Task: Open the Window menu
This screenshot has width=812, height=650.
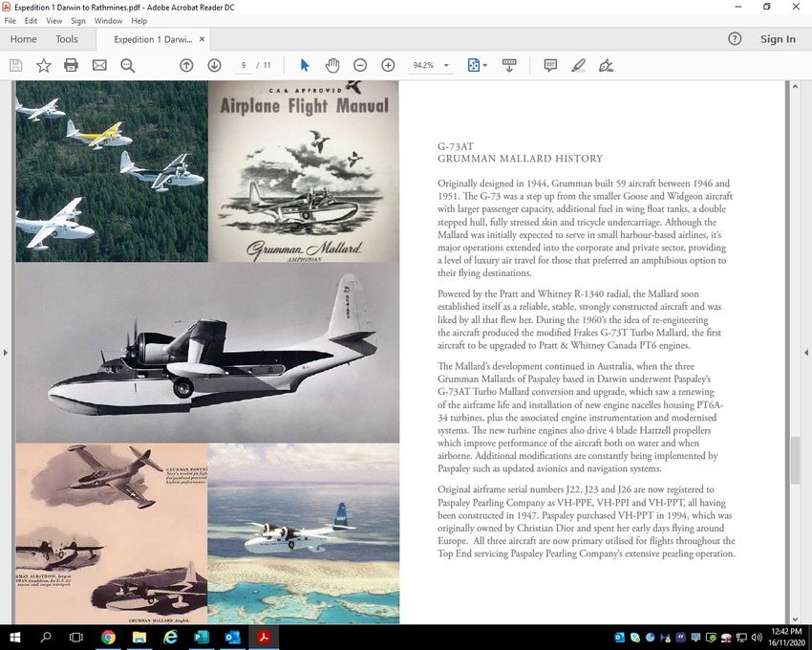Action: (x=108, y=21)
